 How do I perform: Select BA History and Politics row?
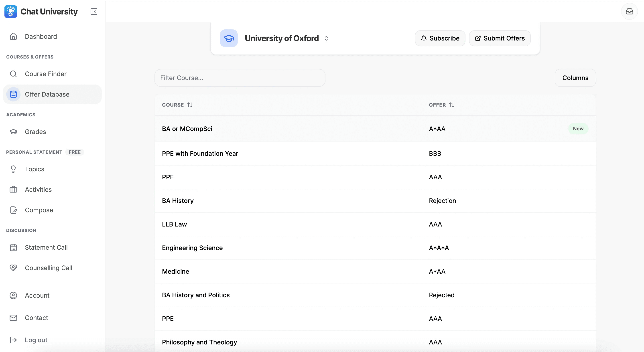[x=375, y=295]
